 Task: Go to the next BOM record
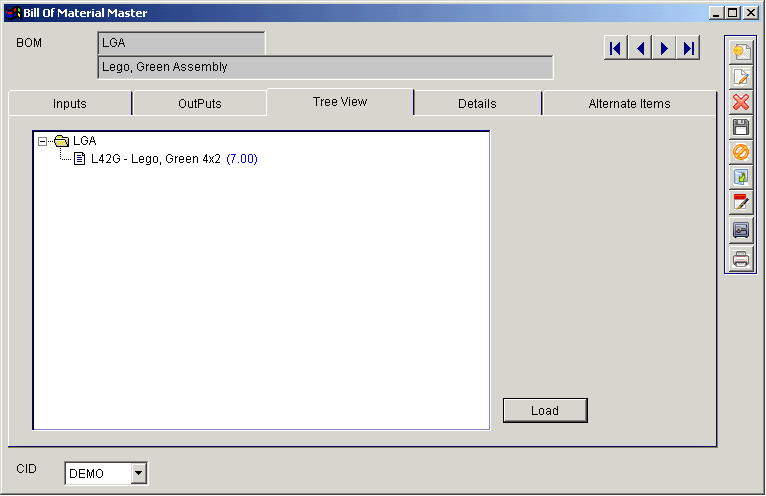click(664, 48)
